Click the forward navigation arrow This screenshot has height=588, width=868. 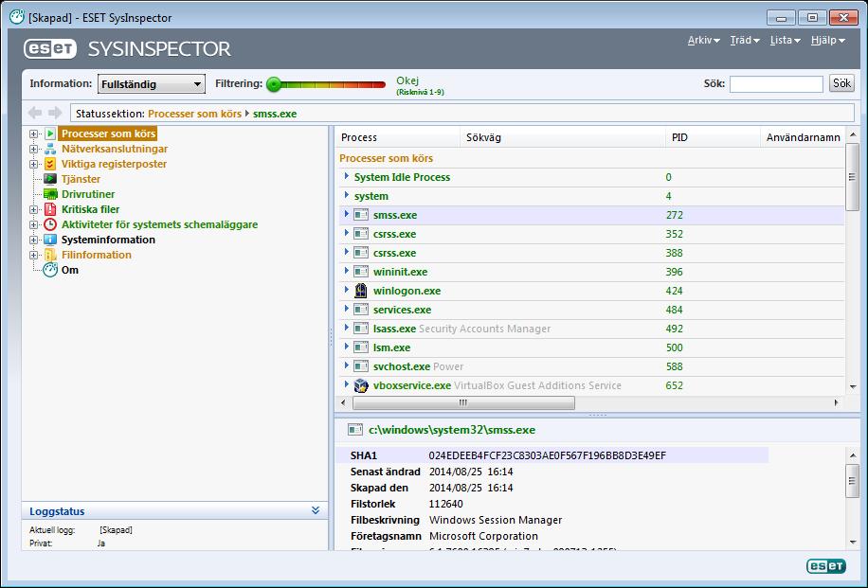click(55, 113)
